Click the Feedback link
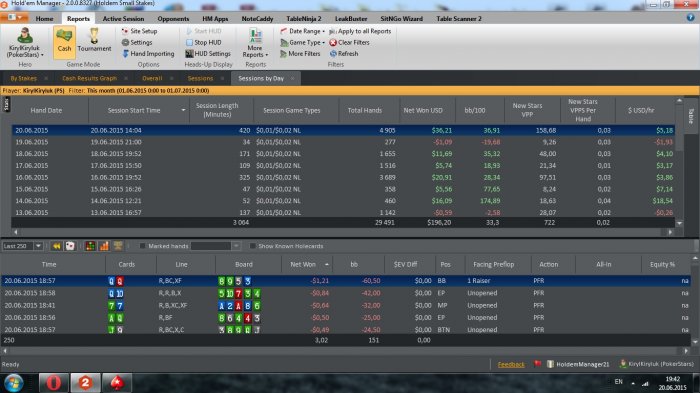 point(511,364)
